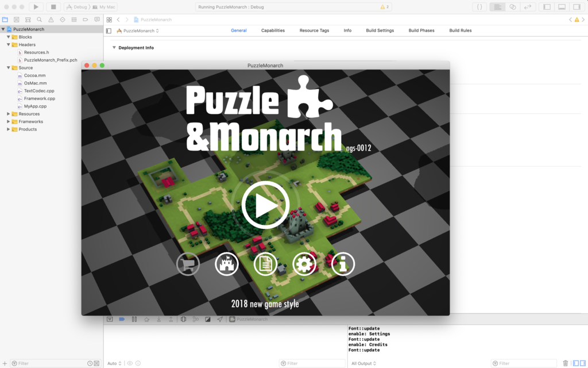This screenshot has height=368, width=588.
Task: Open MyApp.cpp in the Source folder
Action: 35,106
